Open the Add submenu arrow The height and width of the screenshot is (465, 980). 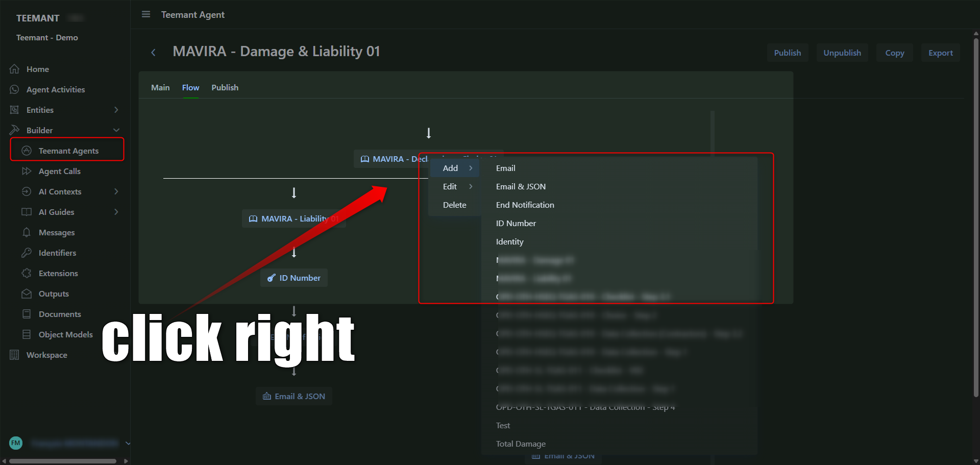click(471, 168)
